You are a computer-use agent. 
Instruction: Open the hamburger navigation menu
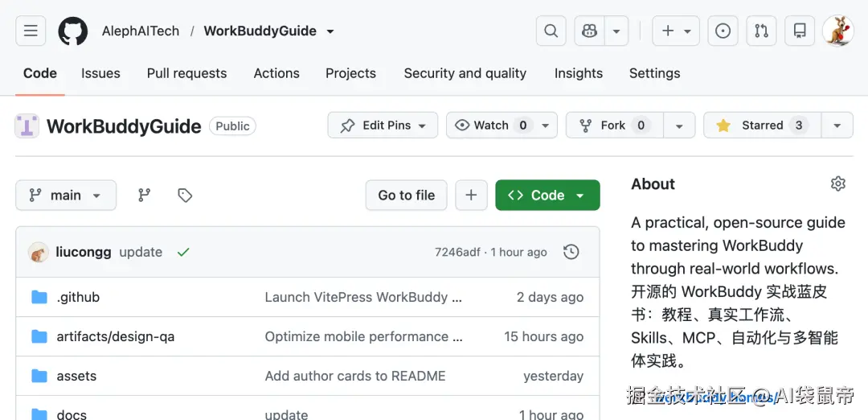click(31, 31)
